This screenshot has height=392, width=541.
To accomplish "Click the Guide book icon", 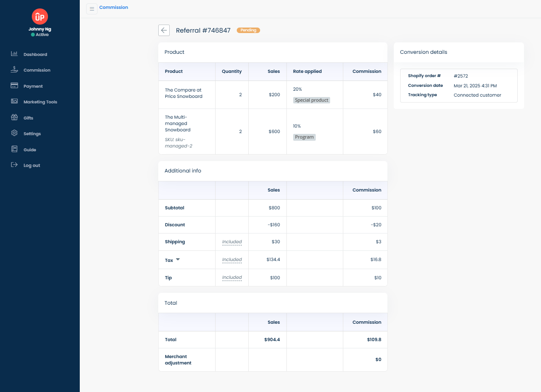I will (x=14, y=149).
